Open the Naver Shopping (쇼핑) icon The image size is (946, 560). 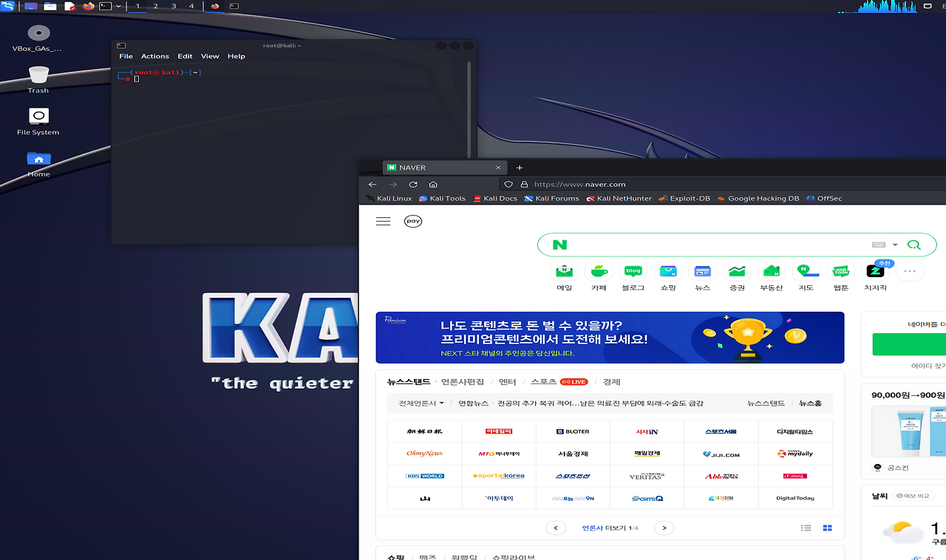pos(668,271)
